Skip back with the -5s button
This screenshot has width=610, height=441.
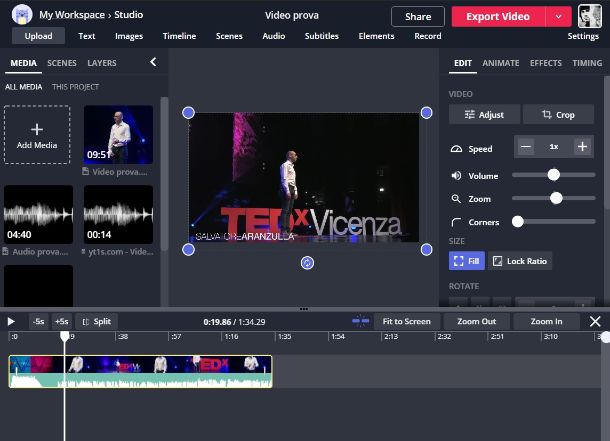pyautogui.click(x=39, y=322)
